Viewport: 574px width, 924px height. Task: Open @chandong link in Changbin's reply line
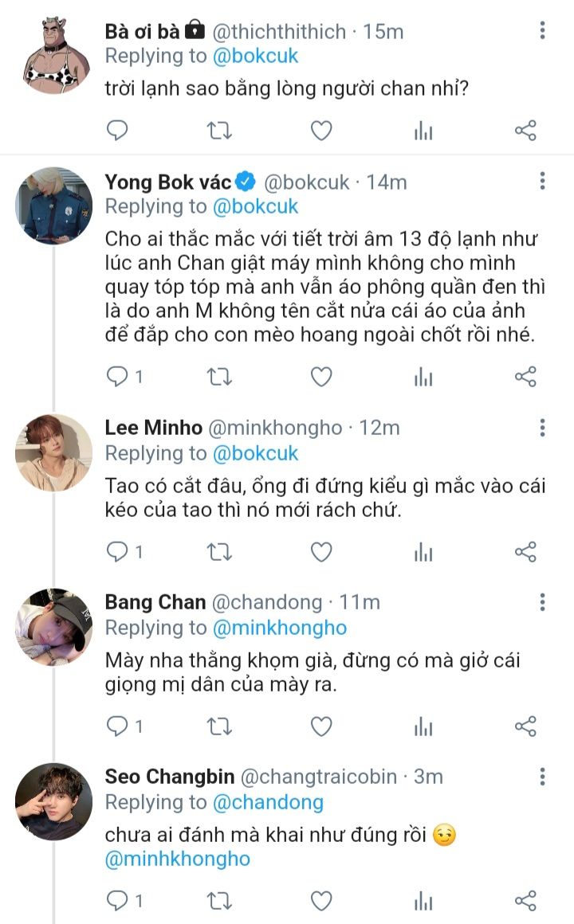[x=268, y=802]
